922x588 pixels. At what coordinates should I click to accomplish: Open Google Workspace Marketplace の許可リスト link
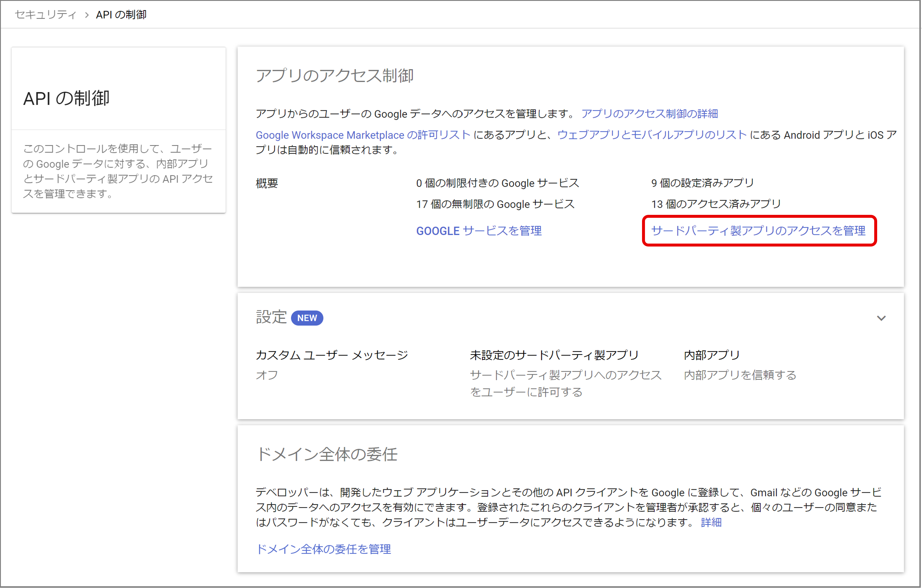[x=363, y=135]
